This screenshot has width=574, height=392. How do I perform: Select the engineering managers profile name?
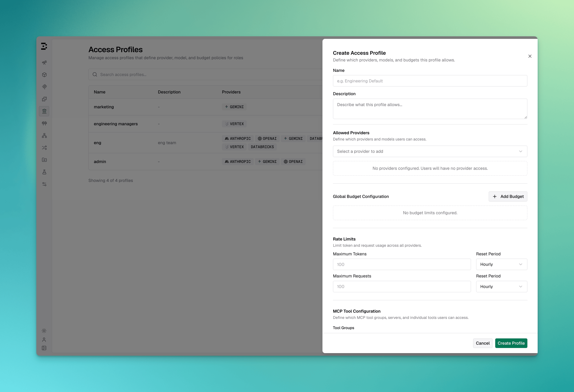[116, 124]
